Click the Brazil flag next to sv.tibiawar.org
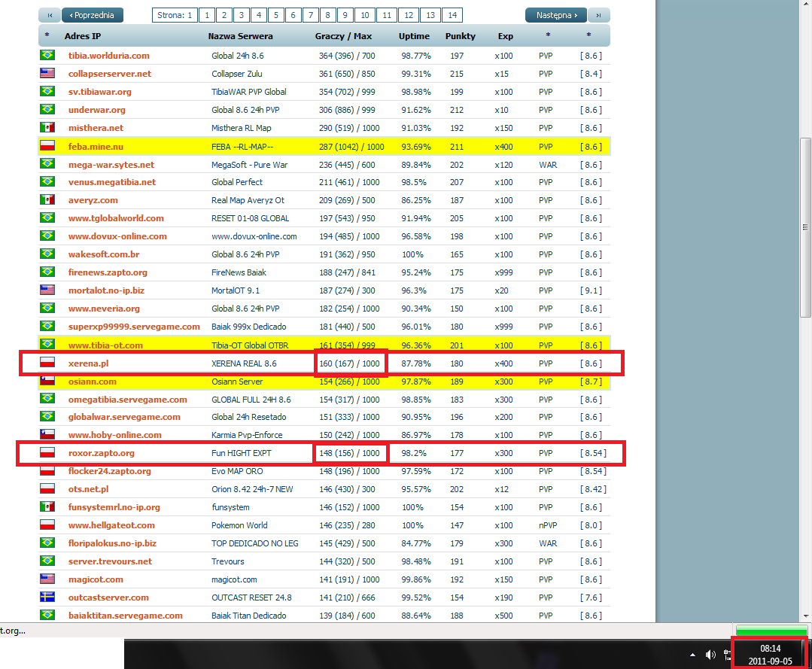 pos(47,91)
